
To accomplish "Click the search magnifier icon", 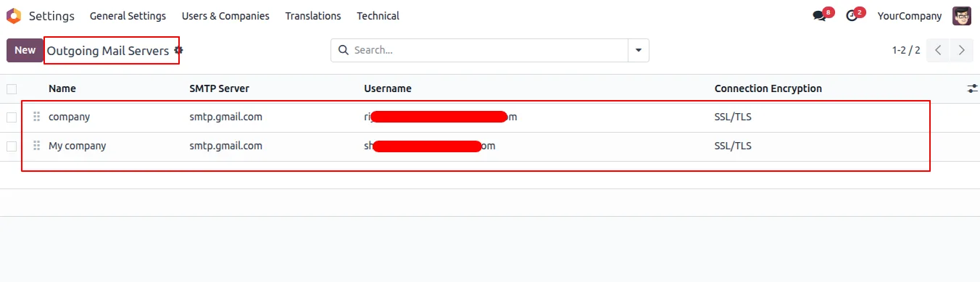I will [x=343, y=51].
